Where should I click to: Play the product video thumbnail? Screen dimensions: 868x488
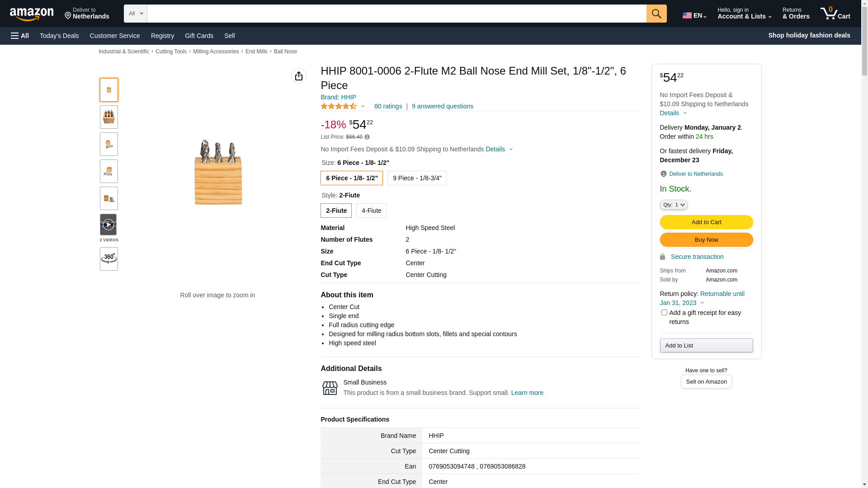tap(108, 225)
